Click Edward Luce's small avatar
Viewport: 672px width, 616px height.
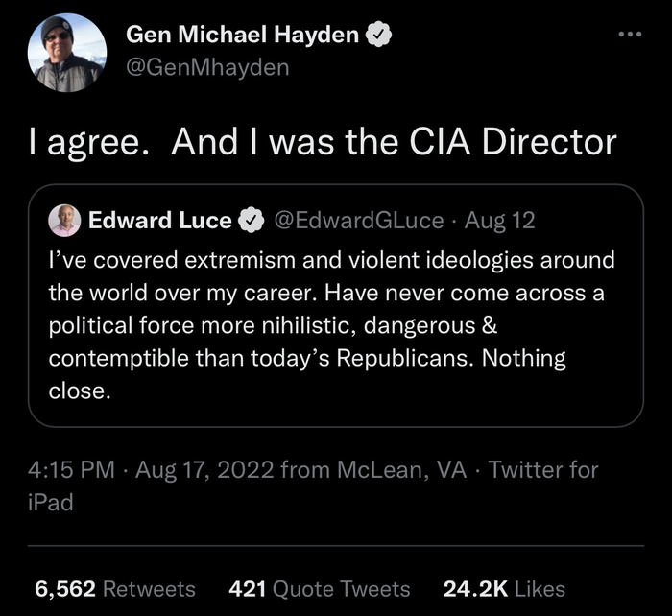pos(65,220)
